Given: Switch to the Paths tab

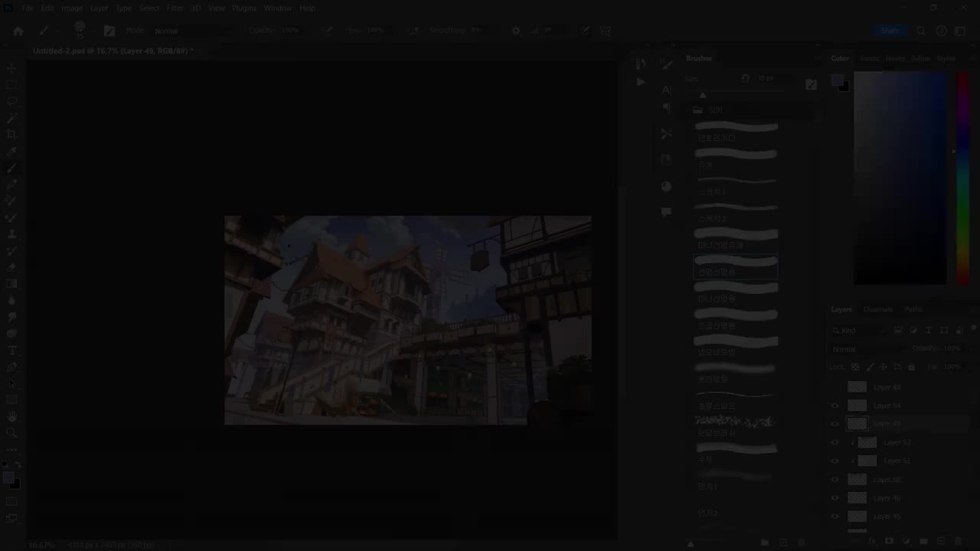Looking at the screenshot, I should (913, 309).
